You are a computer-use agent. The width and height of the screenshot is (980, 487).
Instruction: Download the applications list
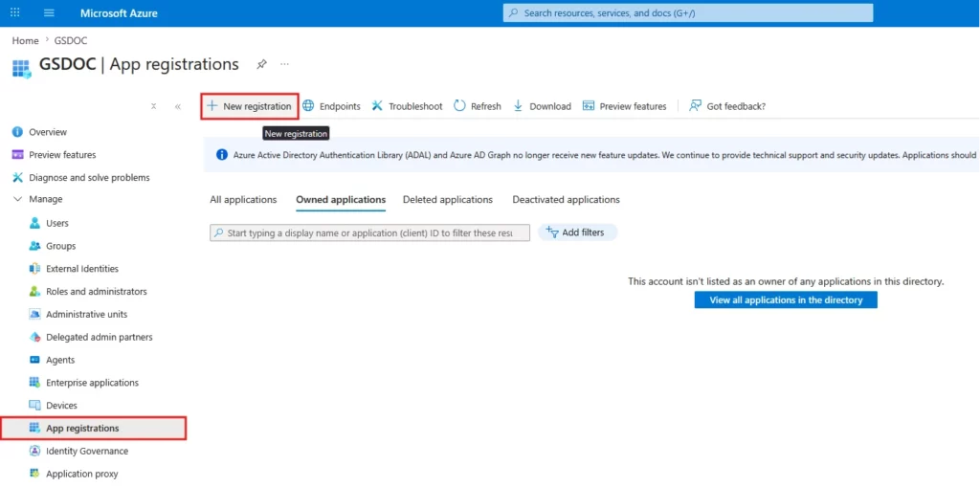542,106
